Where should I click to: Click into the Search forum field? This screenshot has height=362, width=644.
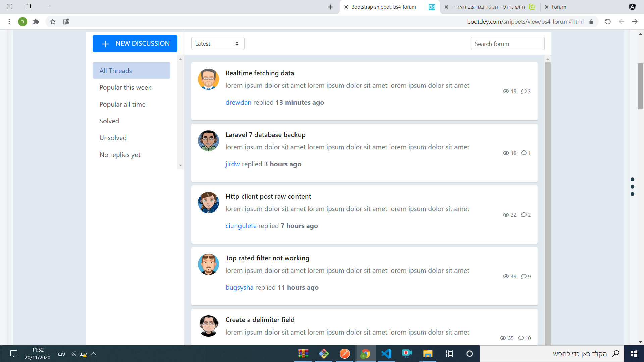pyautogui.click(x=507, y=44)
